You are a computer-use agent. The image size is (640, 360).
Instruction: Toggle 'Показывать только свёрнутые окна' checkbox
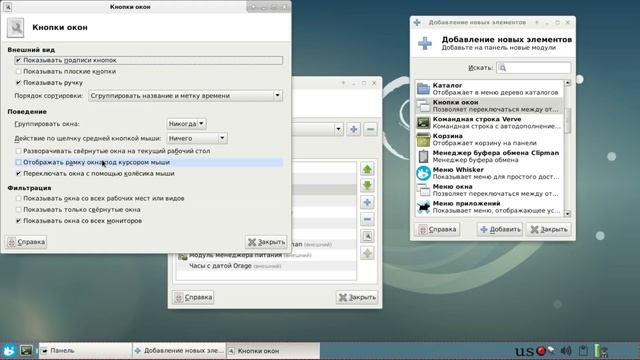[x=18, y=209]
